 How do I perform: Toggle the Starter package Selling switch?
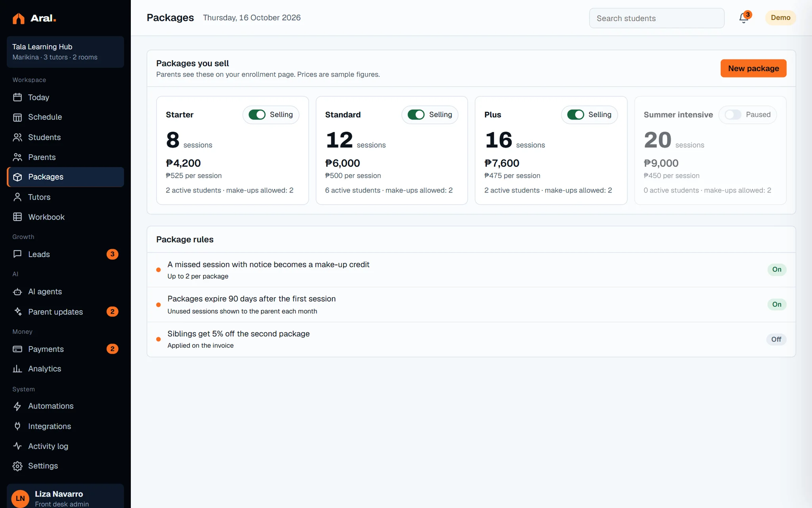pos(257,115)
